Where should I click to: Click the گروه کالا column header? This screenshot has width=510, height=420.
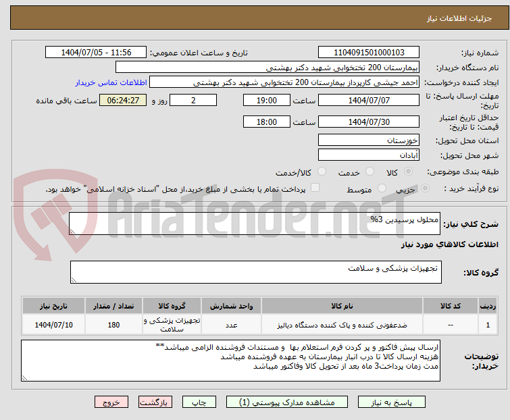(172, 306)
